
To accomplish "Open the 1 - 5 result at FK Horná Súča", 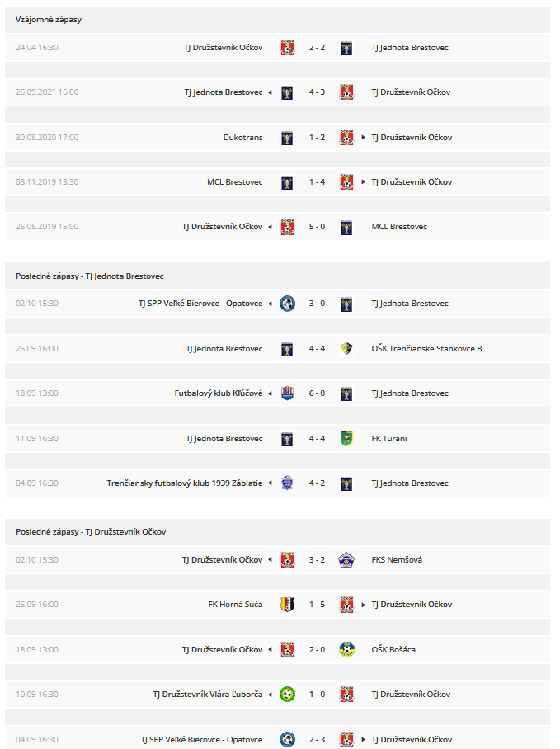I will pos(317,605).
